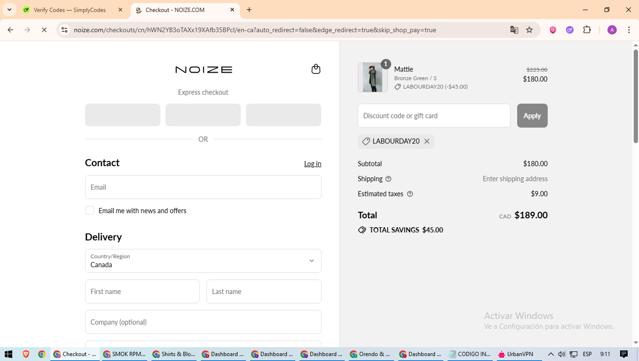The height and width of the screenshot is (361, 639).
Task: Open CODIGO IN... taskbar window
Action: point(470,354)
